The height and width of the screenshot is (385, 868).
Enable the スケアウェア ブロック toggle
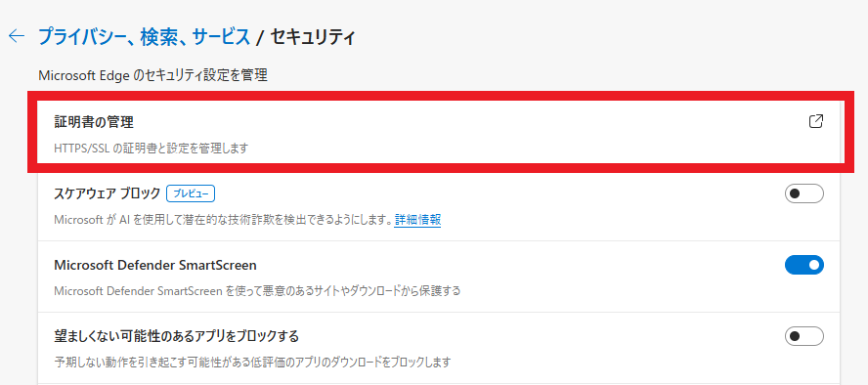(x=804, y=193)
